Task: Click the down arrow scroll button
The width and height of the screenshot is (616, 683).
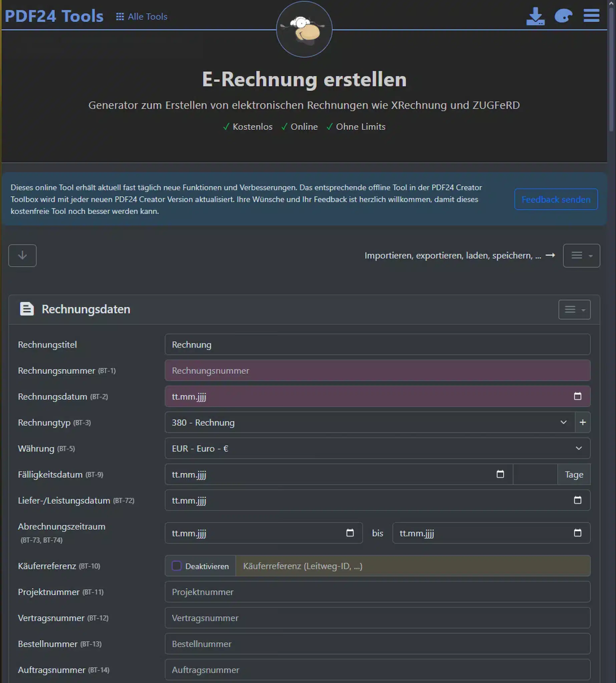Action: point(22,255)
